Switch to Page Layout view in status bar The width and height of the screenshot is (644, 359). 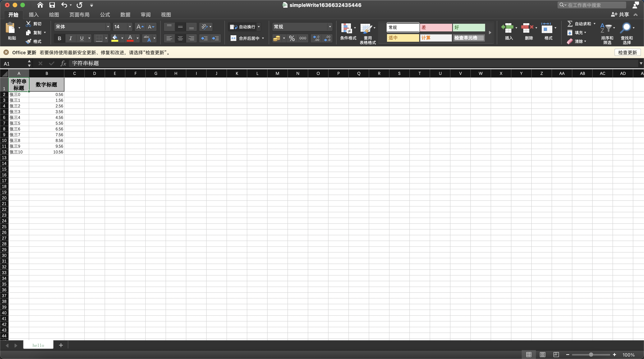point(542,355)
